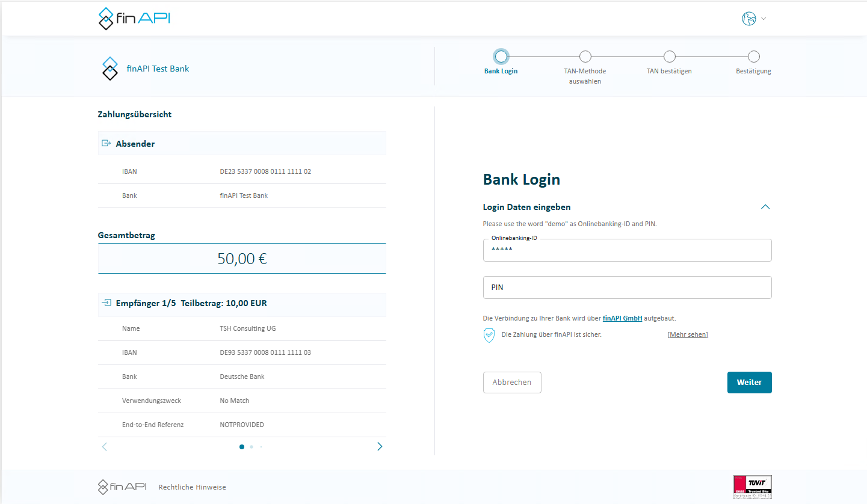Open the finAPI GmbH link

point(622,318)
